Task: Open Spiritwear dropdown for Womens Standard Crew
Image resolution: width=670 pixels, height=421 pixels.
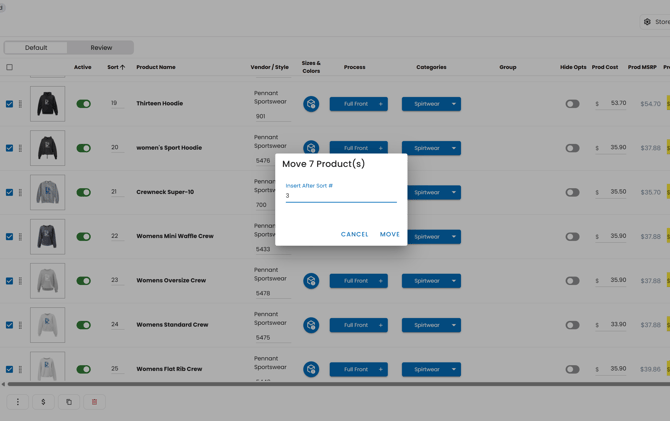Action: [431, 325]
